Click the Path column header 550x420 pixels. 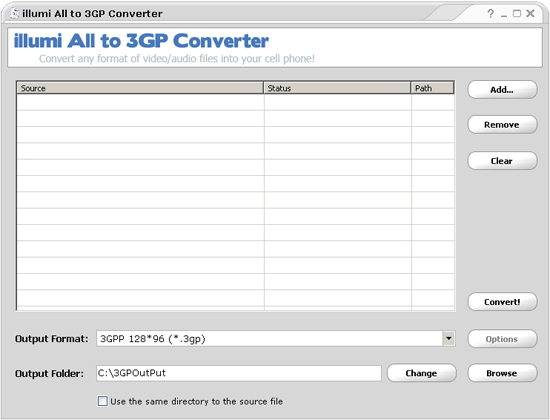(x=432, y=88)
